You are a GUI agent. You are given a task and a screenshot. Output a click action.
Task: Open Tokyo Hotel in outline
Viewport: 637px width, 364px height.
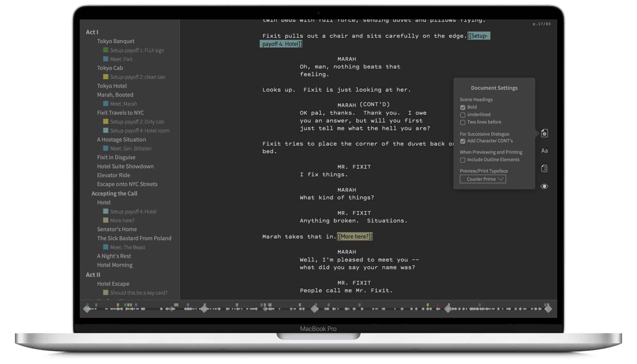coord(112,86)
